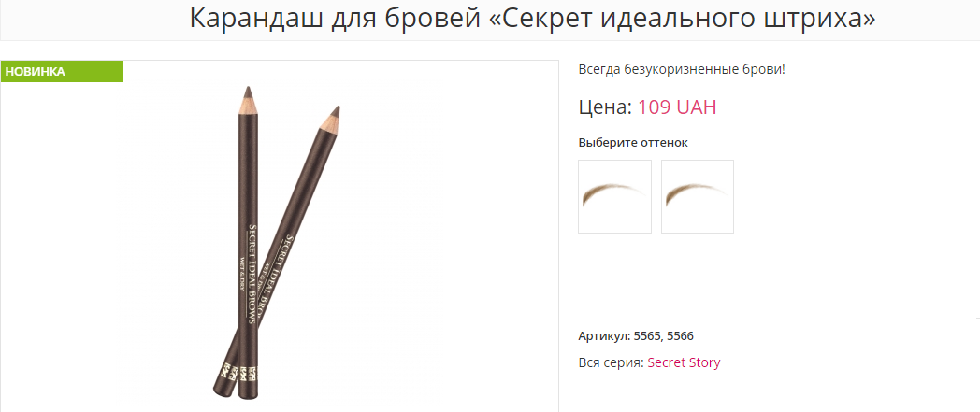The image size is (980, 412).
Task: Click the gold-patterned ends of the pencils
Action: [237, 372]
